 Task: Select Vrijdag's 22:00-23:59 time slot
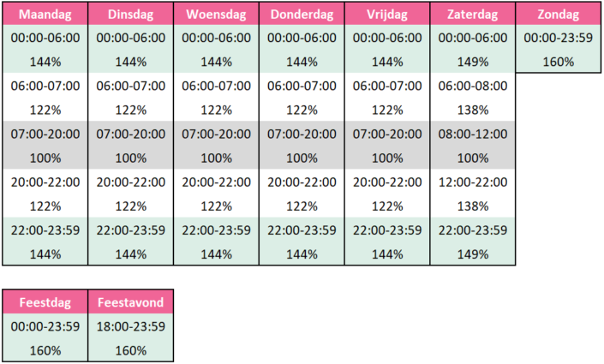(387, 230)
